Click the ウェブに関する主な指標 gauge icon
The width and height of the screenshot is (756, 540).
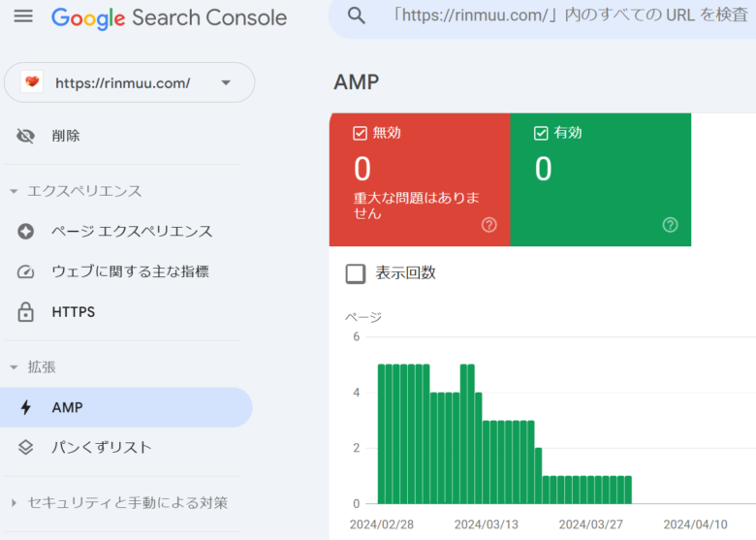[26, 271]
